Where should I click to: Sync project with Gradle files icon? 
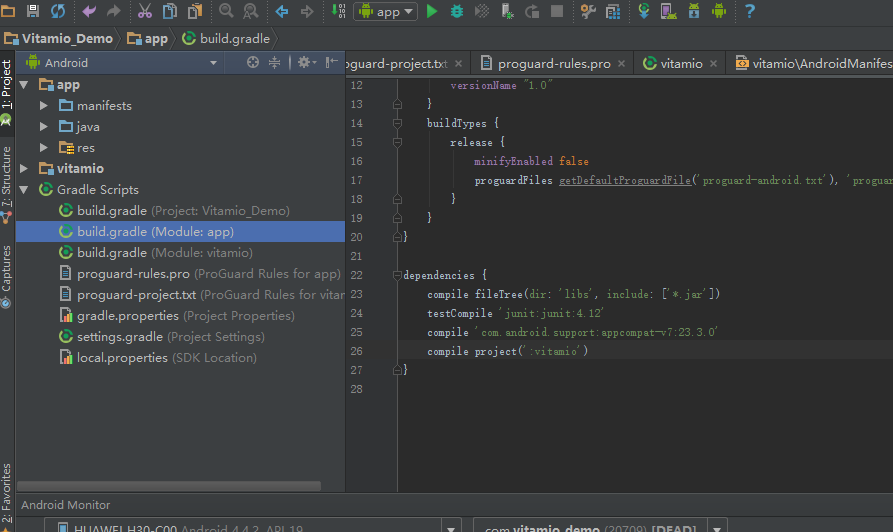tap(644, 11)
